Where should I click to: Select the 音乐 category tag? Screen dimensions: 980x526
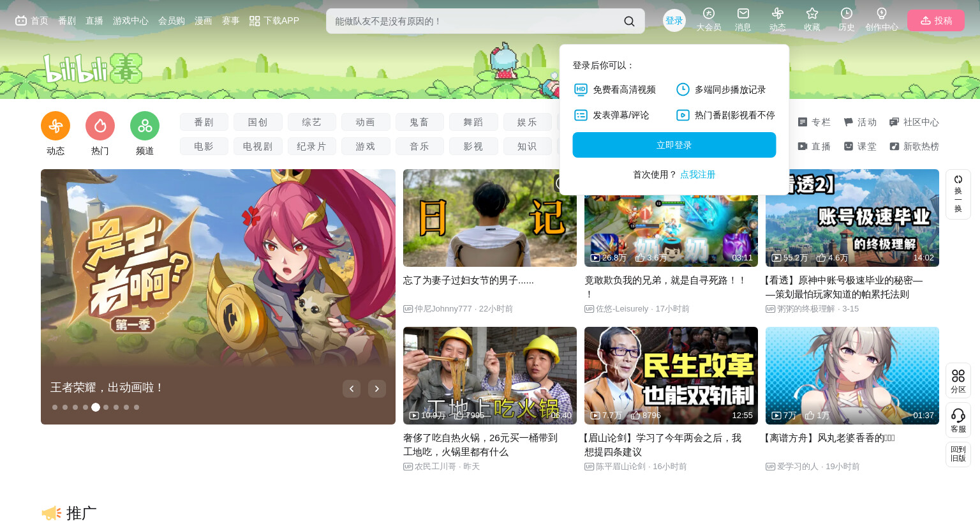tap(420, 146)
